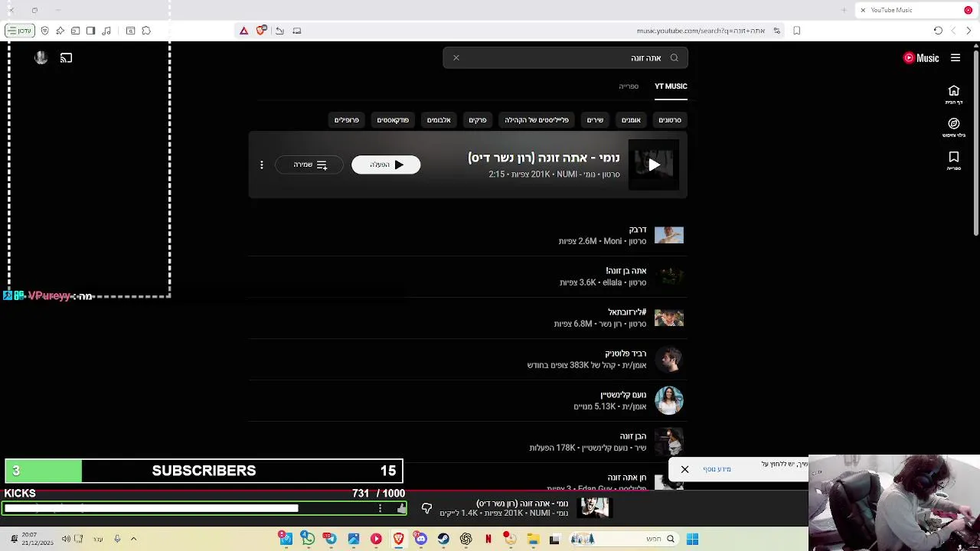The height and width of the screenshot is (551, 980).
Task: Open the song הבן זונה
Action: [467, 442]
